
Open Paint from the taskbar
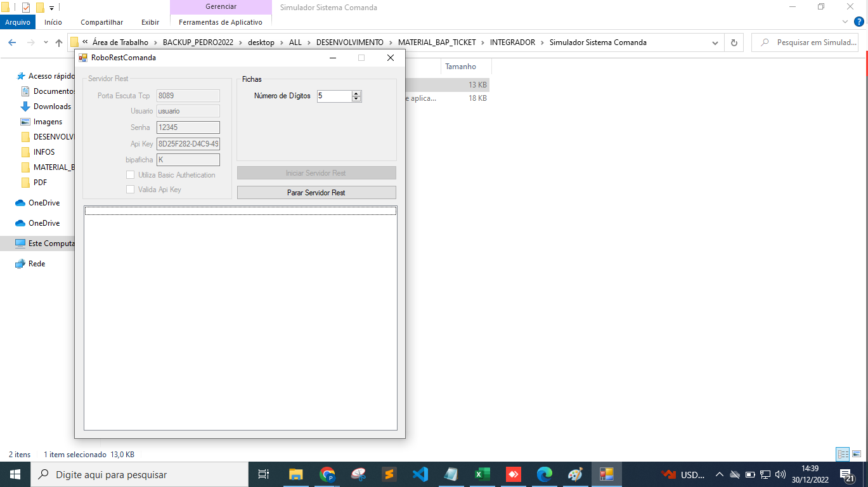click(575, 474)
